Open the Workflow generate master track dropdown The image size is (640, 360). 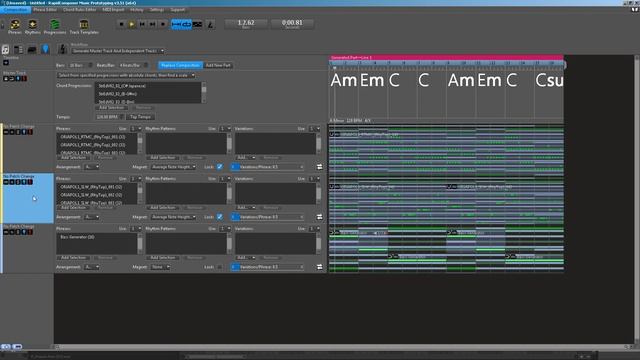point(118,51)
